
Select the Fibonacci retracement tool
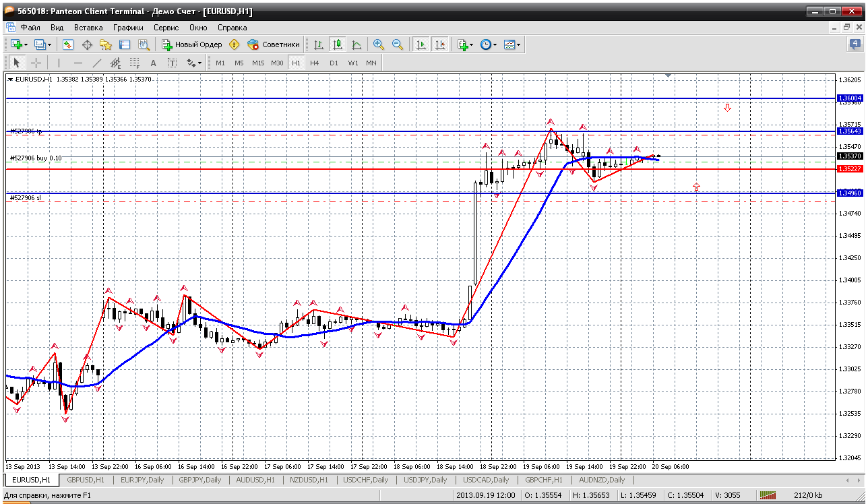point(134,63)
